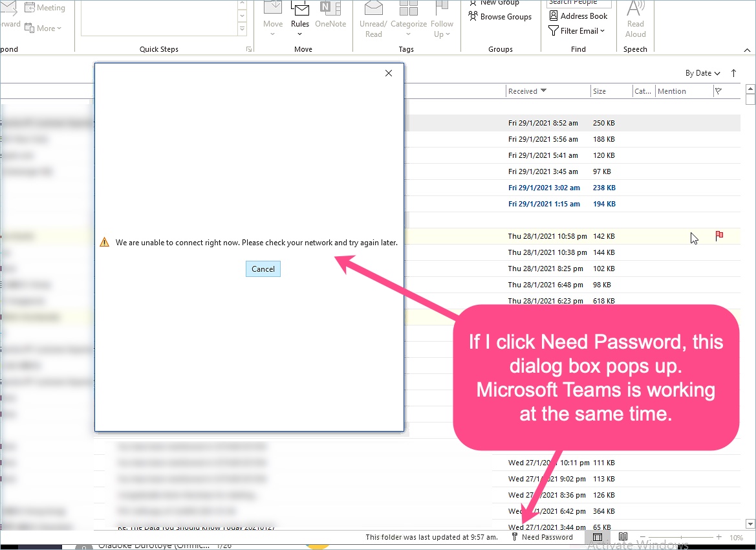Viewport: 756px width, 550px height.
Task: Click the Meeting reply button
Action: 45,8
